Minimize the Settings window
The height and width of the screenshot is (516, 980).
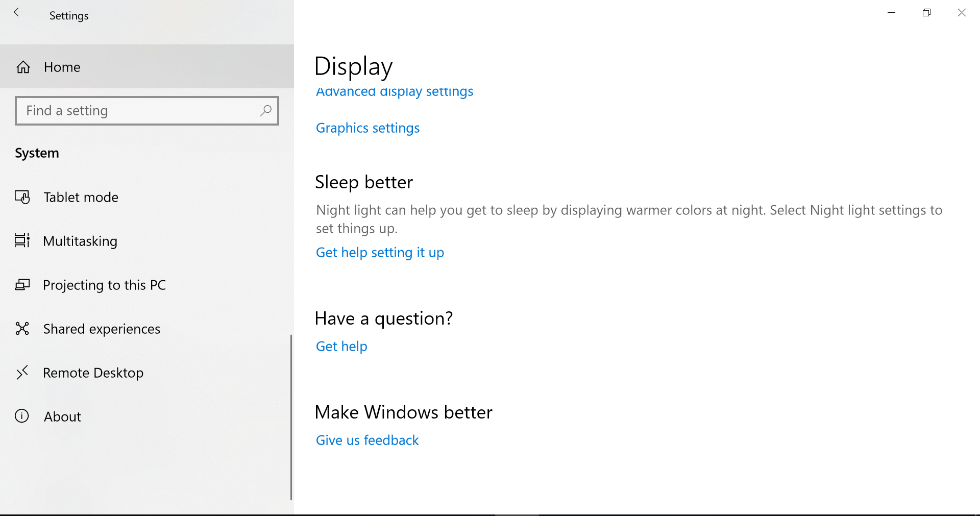pos(892,13)
